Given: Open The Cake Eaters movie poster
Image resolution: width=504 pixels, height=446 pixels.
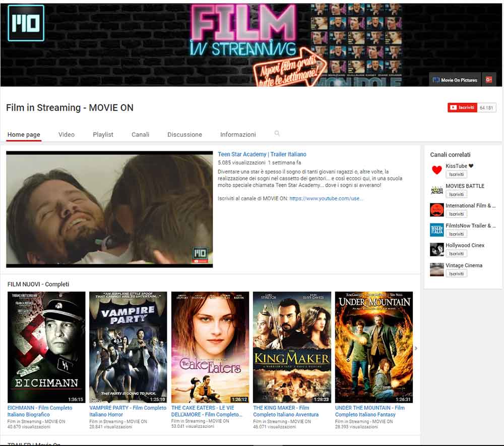Looking at the screenshot, I should tap(210, 347).
